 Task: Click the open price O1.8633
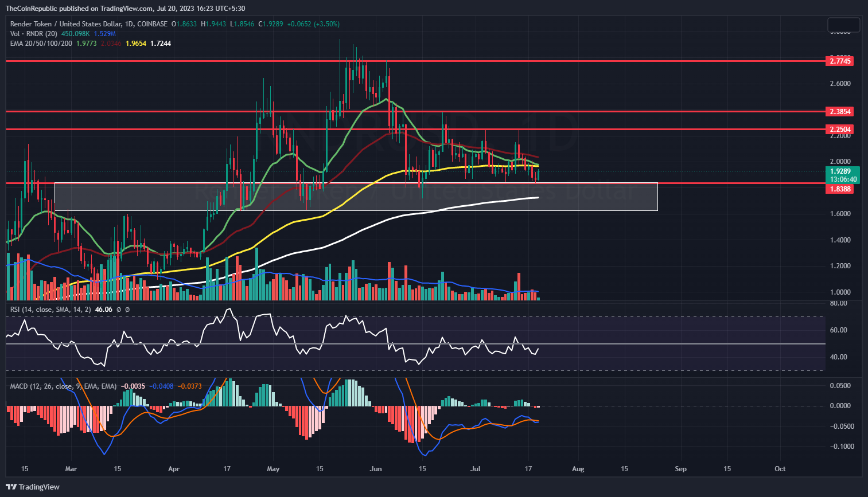(x=184, y=24)
